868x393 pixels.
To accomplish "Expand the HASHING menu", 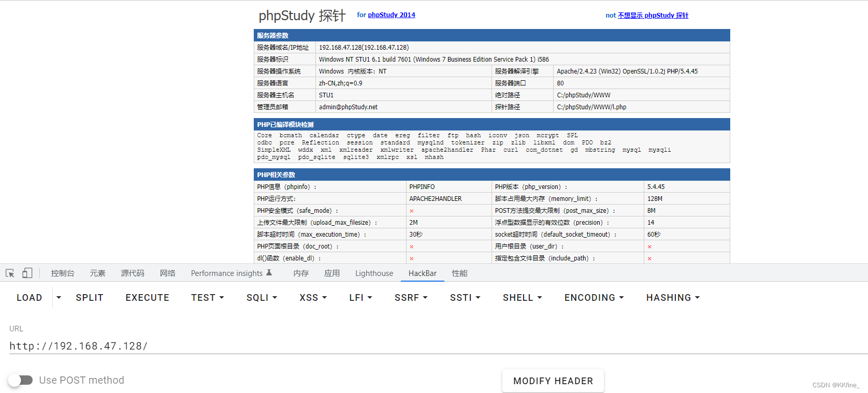I will tap(673, 298).
